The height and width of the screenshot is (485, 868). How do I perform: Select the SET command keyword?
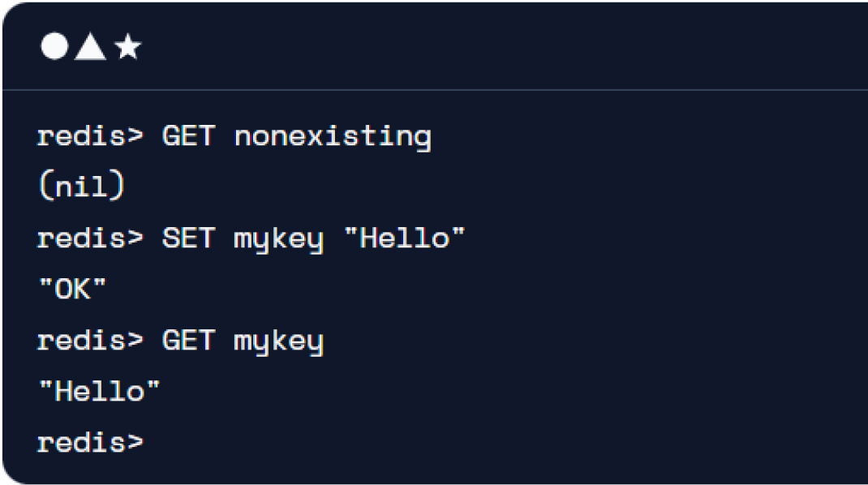coord(188,238)
